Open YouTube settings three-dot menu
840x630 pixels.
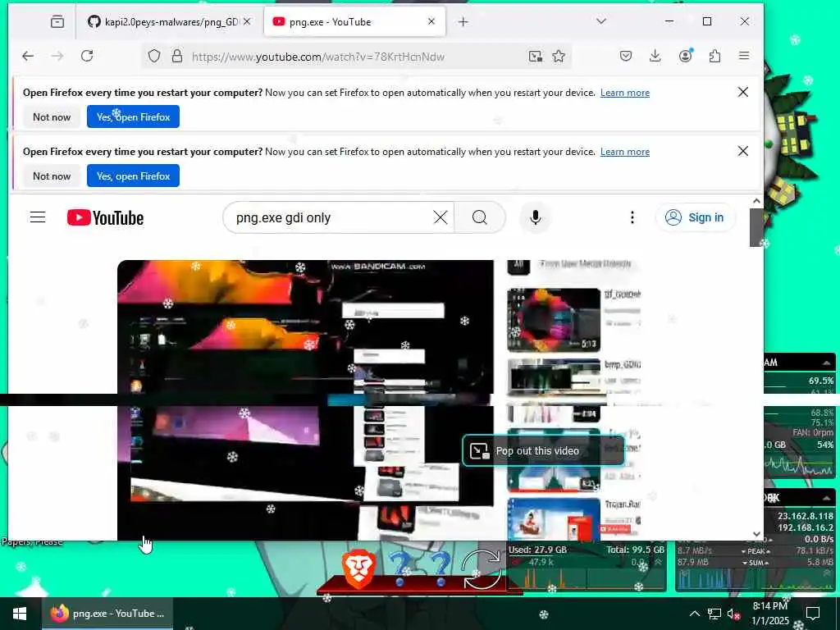tap(632, 217)
